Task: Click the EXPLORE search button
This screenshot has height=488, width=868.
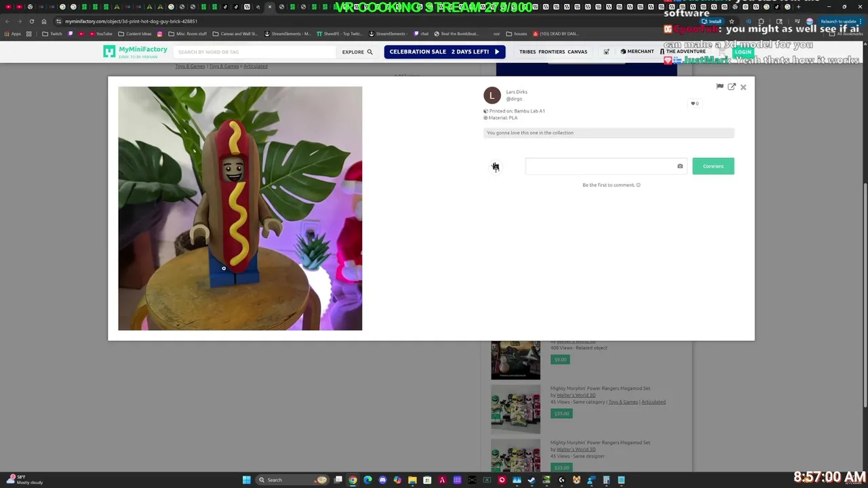Action: (x=357, y=52)
